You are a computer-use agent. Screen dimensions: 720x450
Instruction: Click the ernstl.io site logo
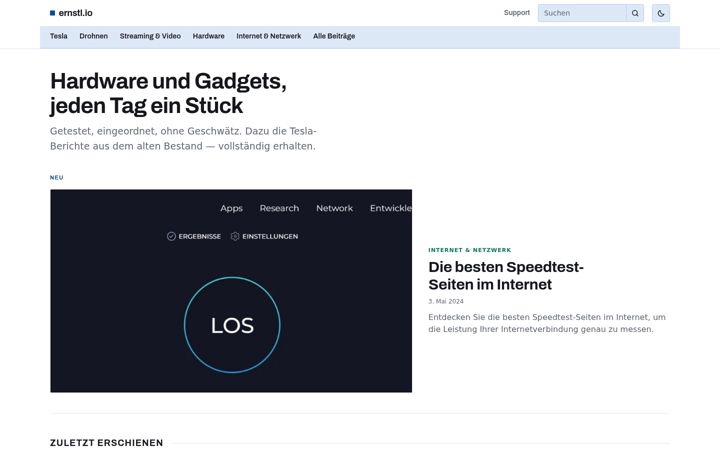point(71,13)
